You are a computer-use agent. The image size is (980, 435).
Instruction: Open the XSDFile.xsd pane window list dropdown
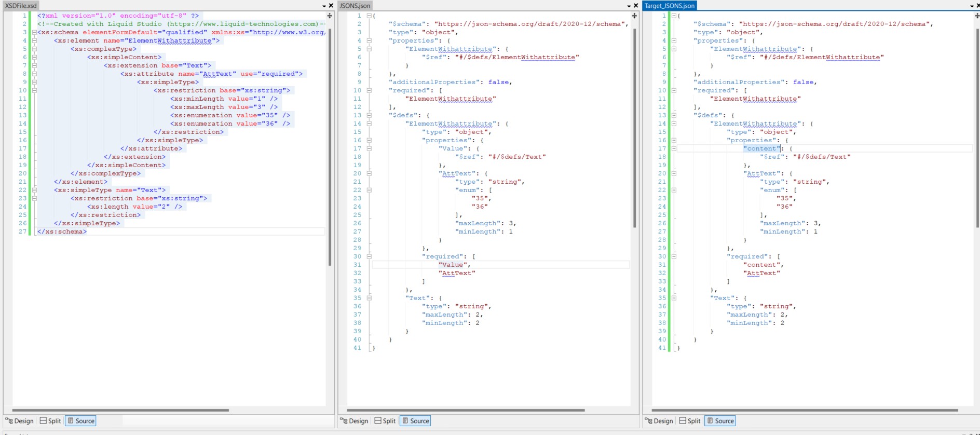[324, 6]
